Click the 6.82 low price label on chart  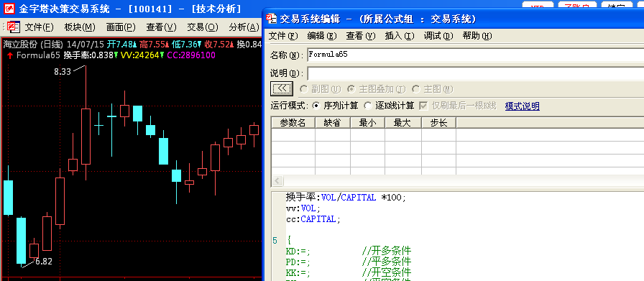(x=44, y=262)
